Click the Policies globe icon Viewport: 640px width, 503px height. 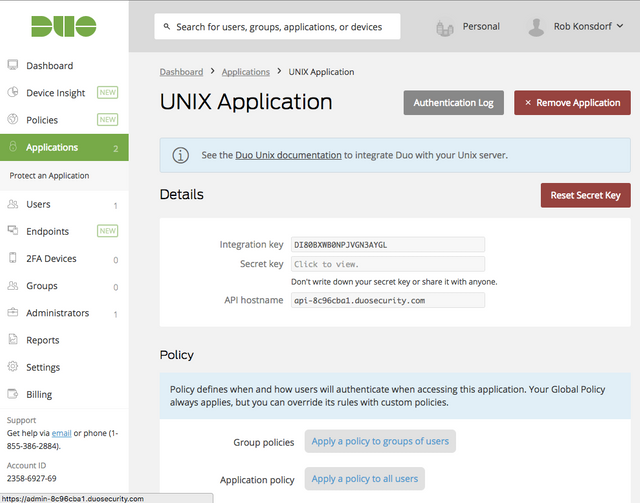[13, 119]
